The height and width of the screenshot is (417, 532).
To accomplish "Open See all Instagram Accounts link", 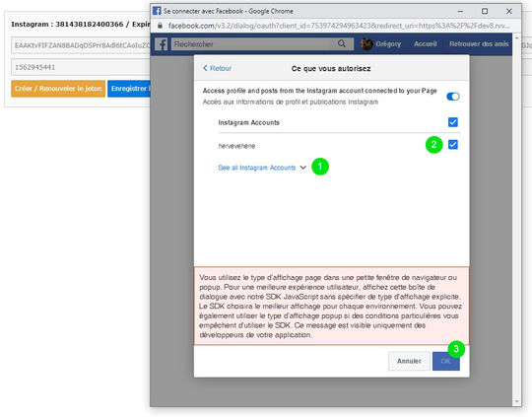I will pyautogui.click(x=256, y=168).
